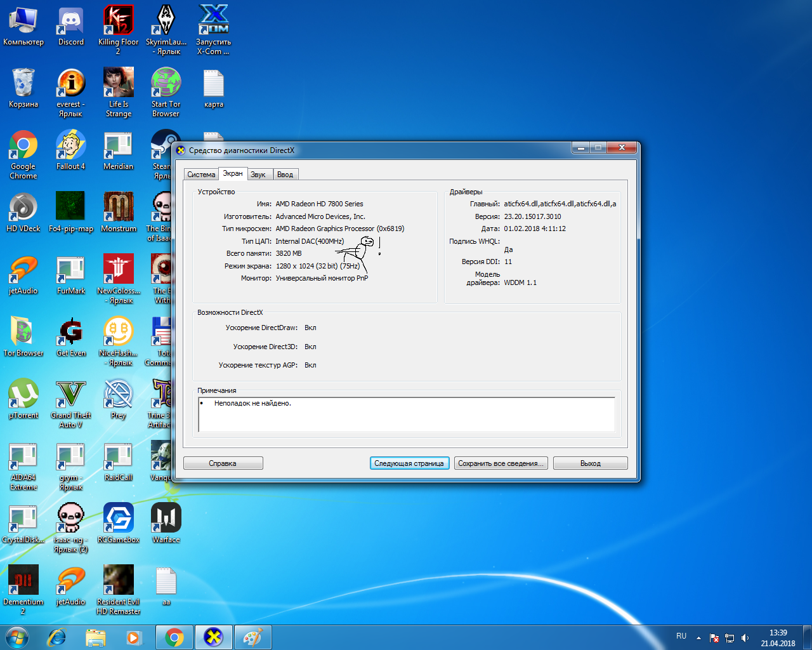This screenshot has height=650, width=812.
Task: Show hidden tray icons arrow
Action: [698, 638]
